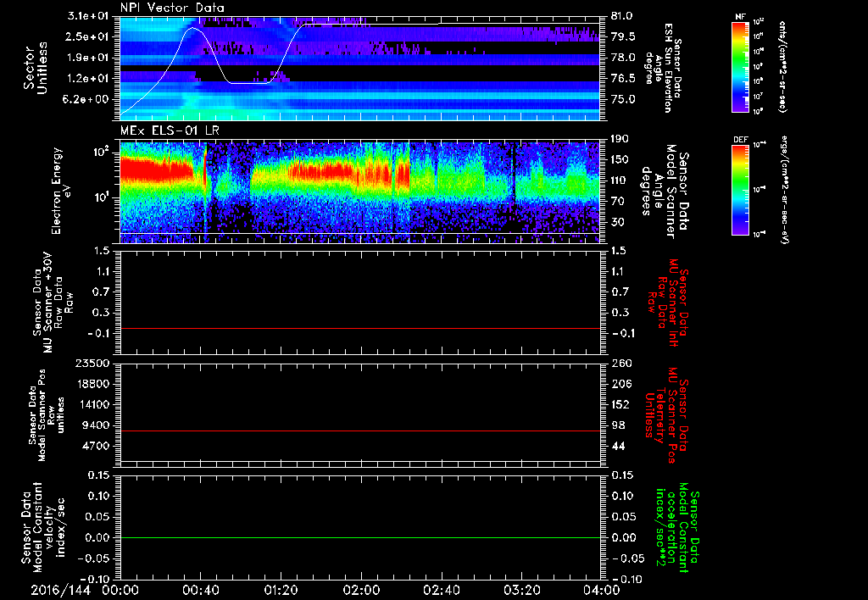Viewport: 868px width, 600px height.
Task: Click the 00:40 time tick label
Action: tap(200, 590)
